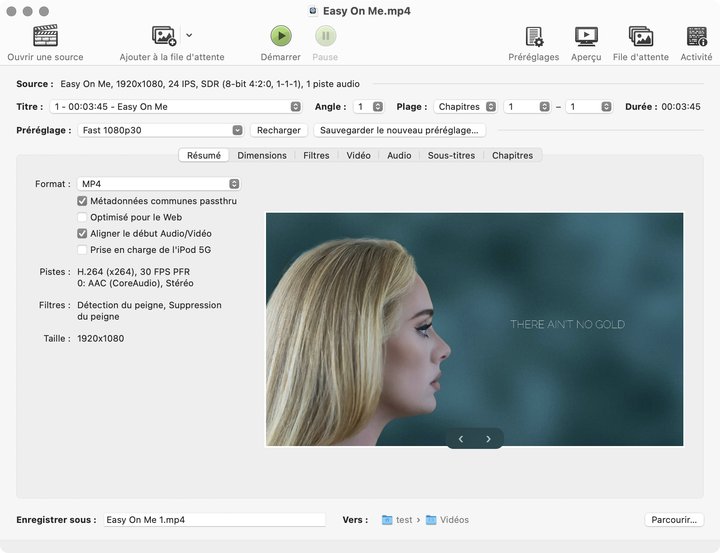Click Sauvegarder le nouveau préréglage button
This screenshot has height=553, width=720.
click(399, 130)
